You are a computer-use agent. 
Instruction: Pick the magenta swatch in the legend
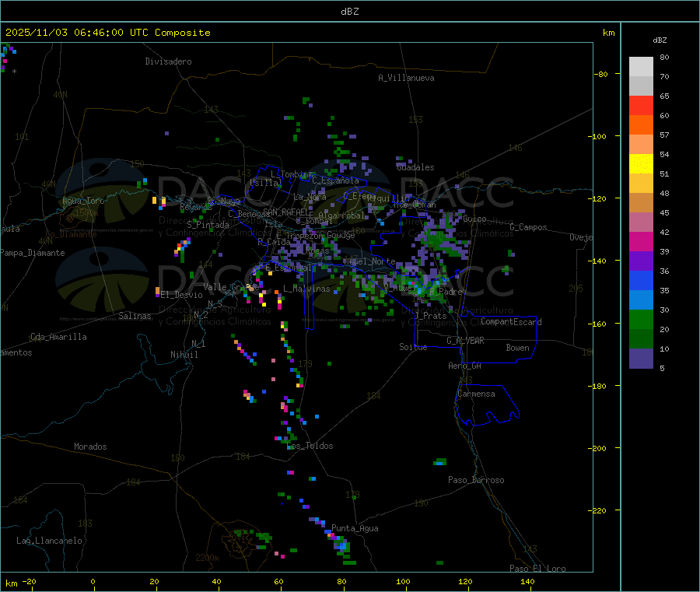coord(641,242)
